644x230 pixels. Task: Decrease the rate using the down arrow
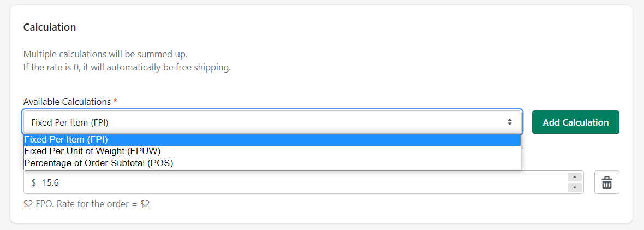[x=574, y=187]
